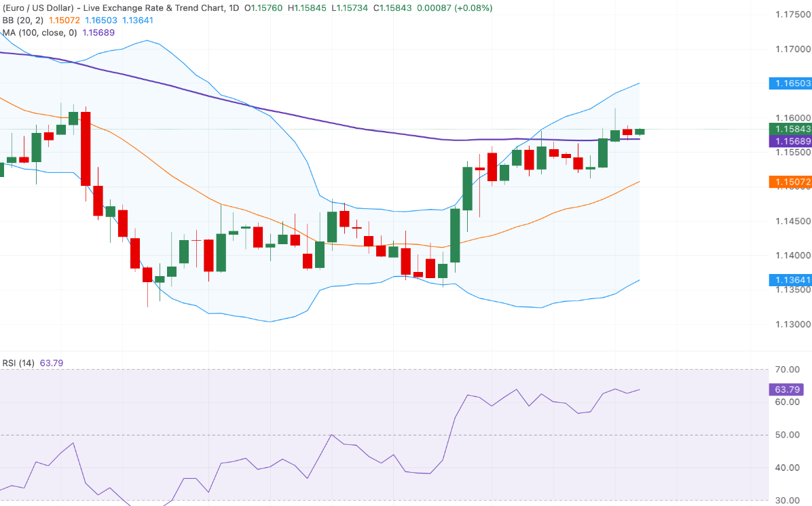This screenshot has width=812, height=506.
Task: Click Bollinger lower band value 1.13641 in legend
Action: coord(138,20)
